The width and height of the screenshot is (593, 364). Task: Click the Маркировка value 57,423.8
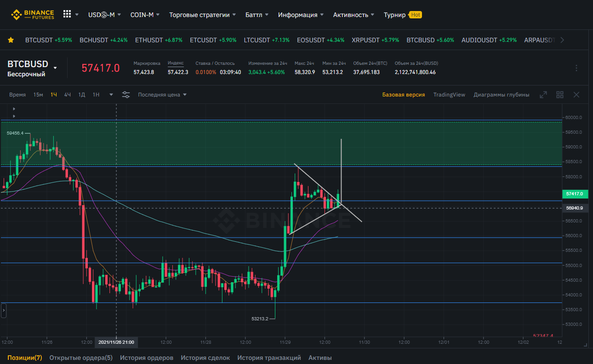coord(144,72)
